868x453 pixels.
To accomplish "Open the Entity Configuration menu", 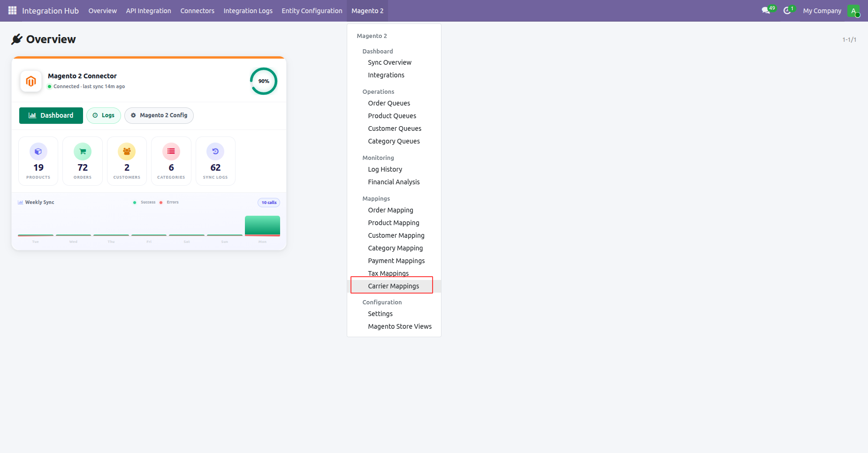I will (x=312, y=11).
